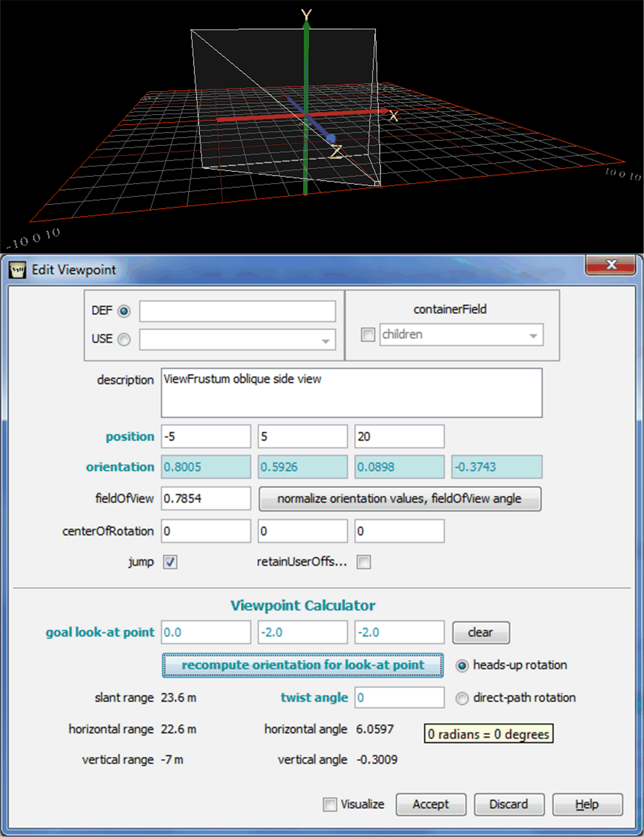Image resolution: width=644 pixels, height=837 pixels.
Task: Enable the containerField checkbox
Action: click(368, 335)
